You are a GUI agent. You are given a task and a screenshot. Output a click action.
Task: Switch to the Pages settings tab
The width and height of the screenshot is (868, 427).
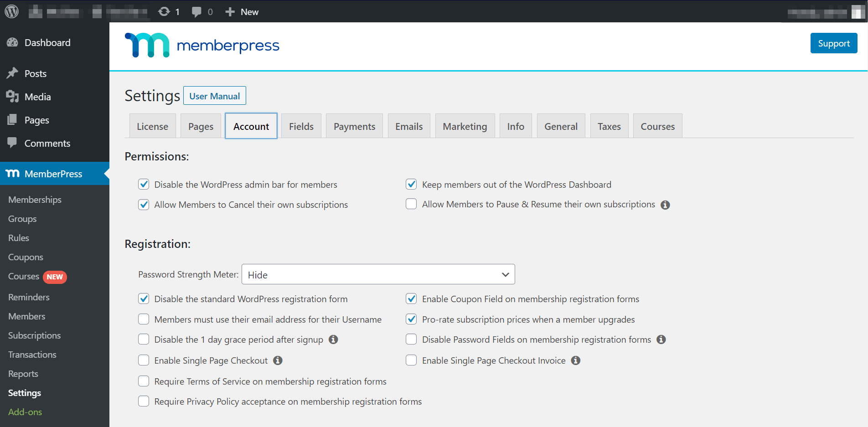(201, 126)
